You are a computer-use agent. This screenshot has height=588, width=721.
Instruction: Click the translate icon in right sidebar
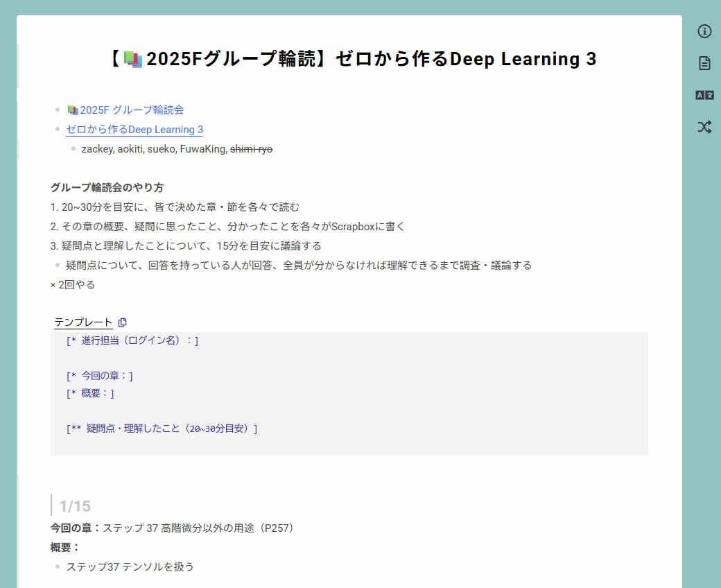tap(704, 95)
